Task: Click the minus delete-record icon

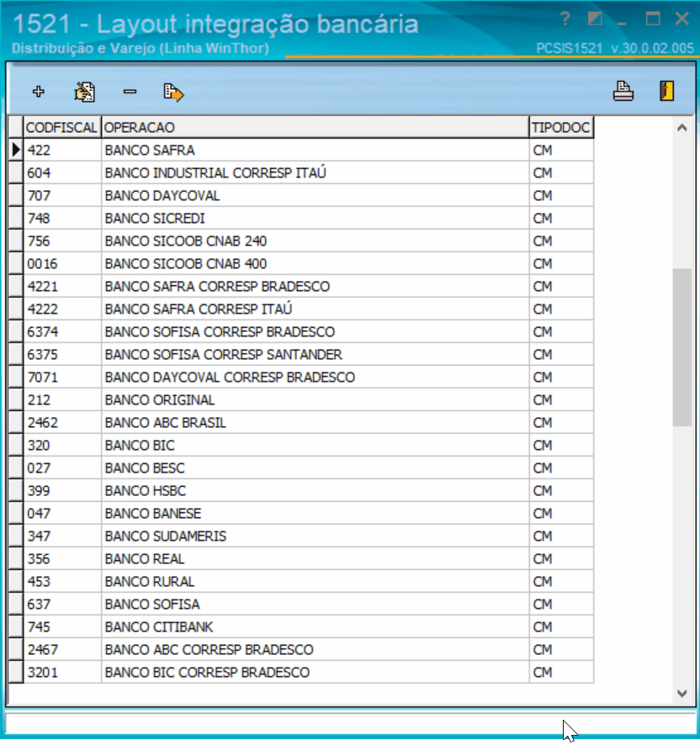Action: click(130, 92)
